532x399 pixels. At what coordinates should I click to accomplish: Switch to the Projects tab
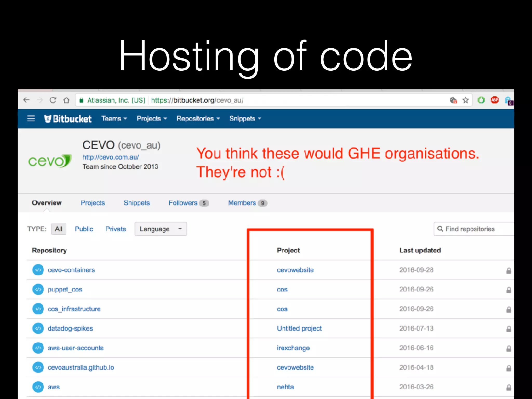tap(93, 203)
